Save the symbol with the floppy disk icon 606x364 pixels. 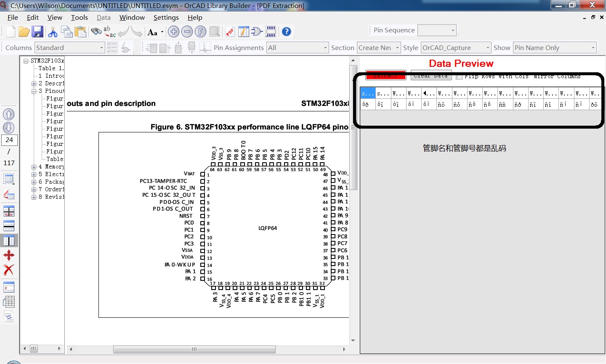[37, 32]
